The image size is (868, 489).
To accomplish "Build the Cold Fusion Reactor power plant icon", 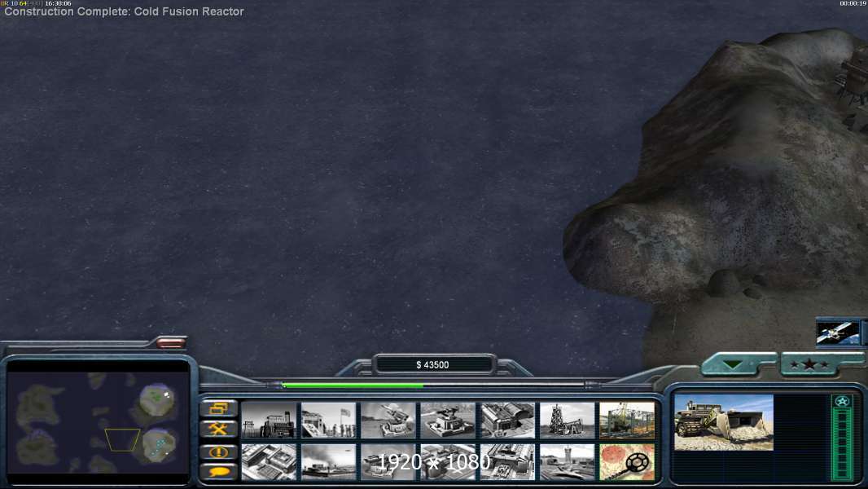I will pyautogui.click(x=269, y=421).
